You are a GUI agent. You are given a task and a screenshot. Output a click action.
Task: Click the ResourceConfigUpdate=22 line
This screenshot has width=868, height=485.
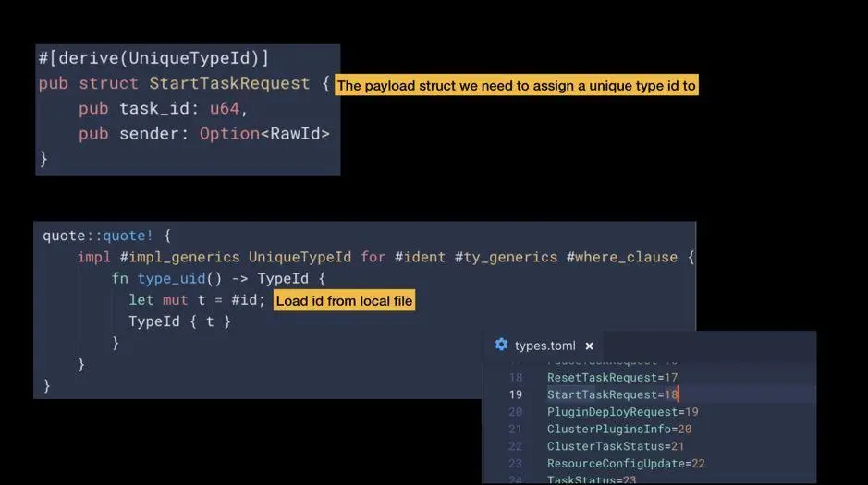coord(626,463)
